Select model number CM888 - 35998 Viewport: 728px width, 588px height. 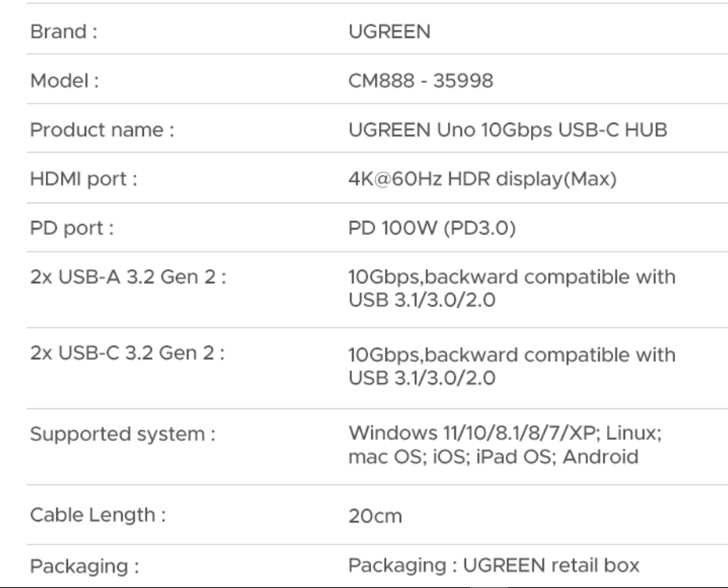422,82
